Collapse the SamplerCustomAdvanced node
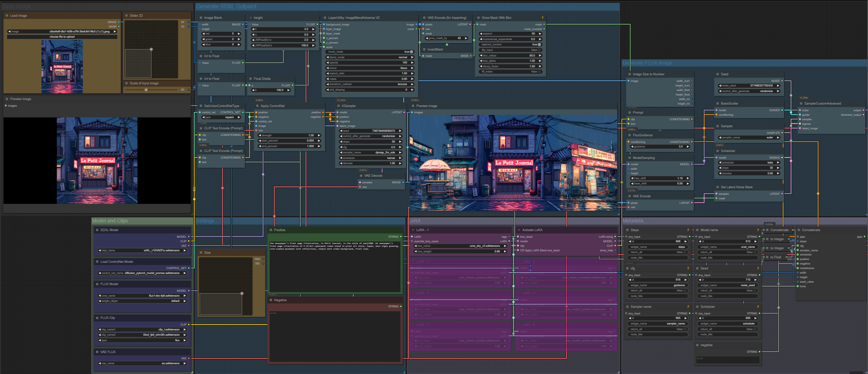Viewport: 868px width, 374px height. click(801, 104)
